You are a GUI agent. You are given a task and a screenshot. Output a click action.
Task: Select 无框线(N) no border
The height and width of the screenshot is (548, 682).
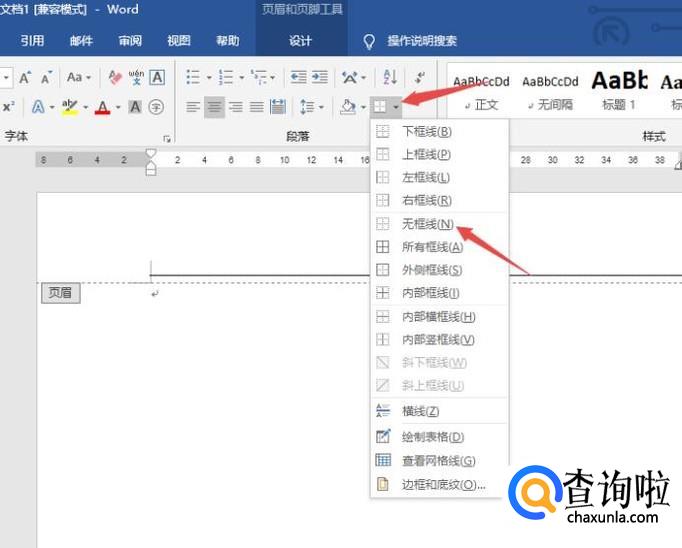[439, 224]
